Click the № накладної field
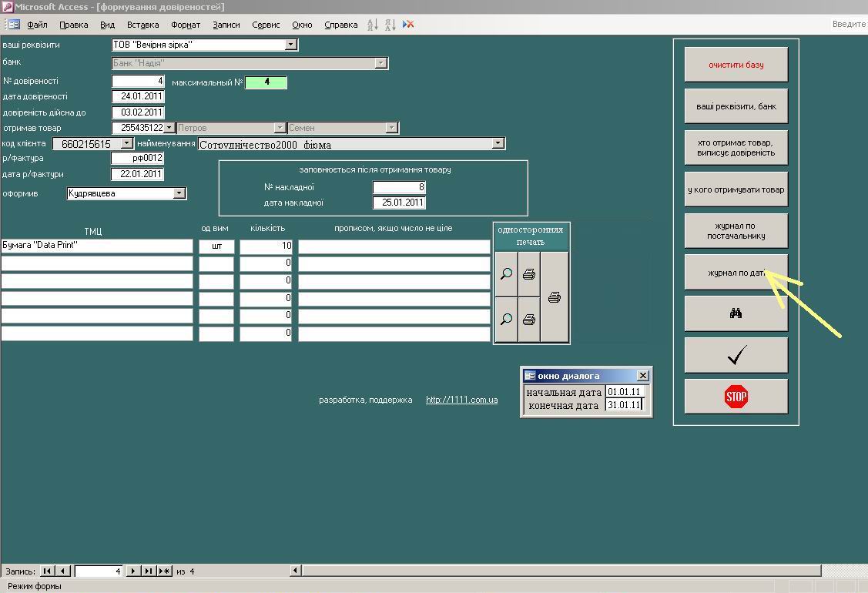The image size is (868, 593). (x=399, y=187)
